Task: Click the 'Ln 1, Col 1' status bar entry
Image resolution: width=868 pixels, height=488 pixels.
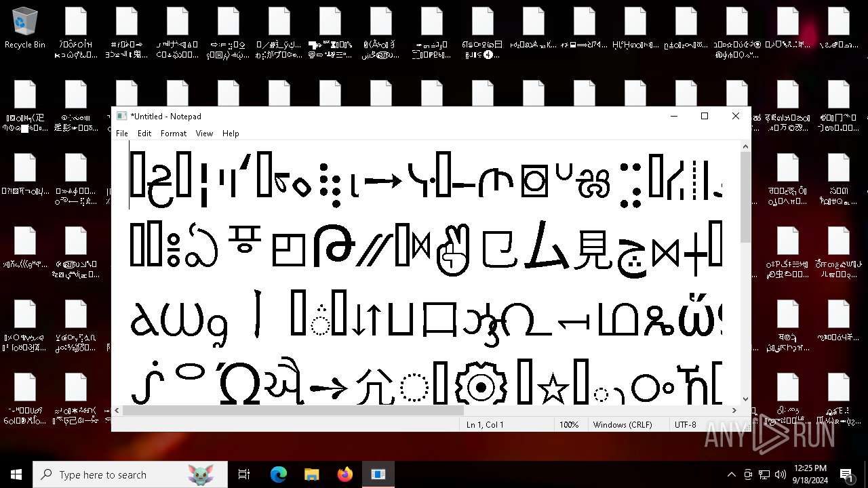Action: click(x=485, y=425)
